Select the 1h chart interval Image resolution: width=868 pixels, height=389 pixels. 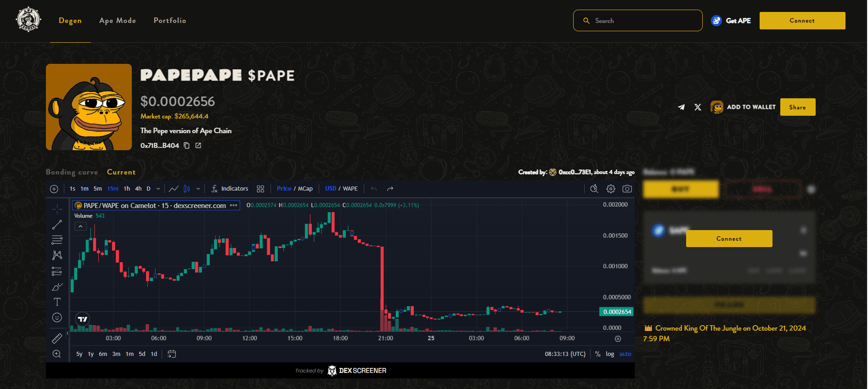(x=127, y=189)
